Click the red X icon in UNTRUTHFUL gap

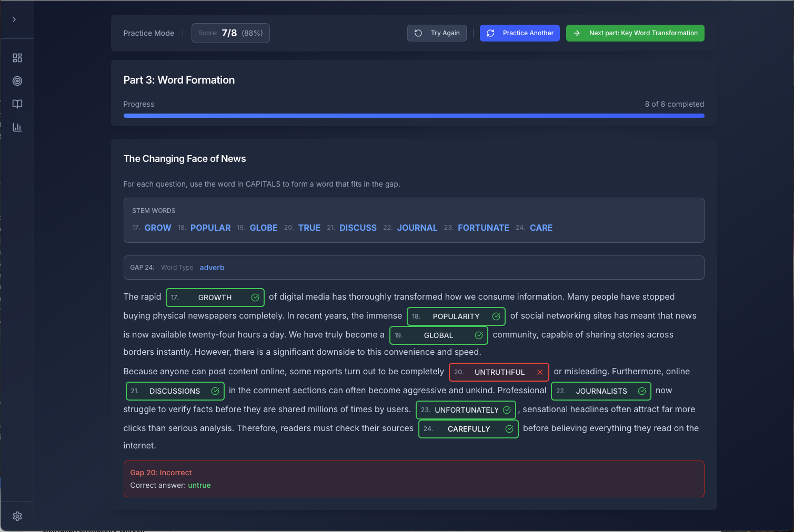[x=540, y=372]
